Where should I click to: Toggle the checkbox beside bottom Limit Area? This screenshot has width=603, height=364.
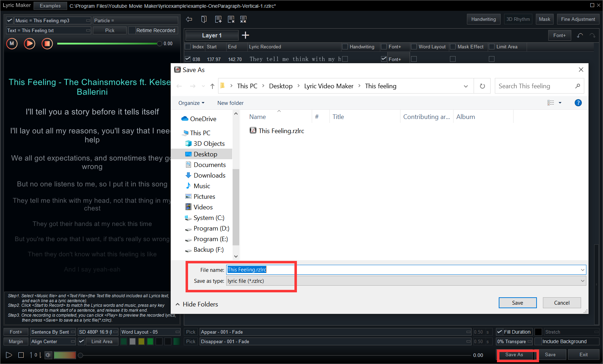click(82, 341)
